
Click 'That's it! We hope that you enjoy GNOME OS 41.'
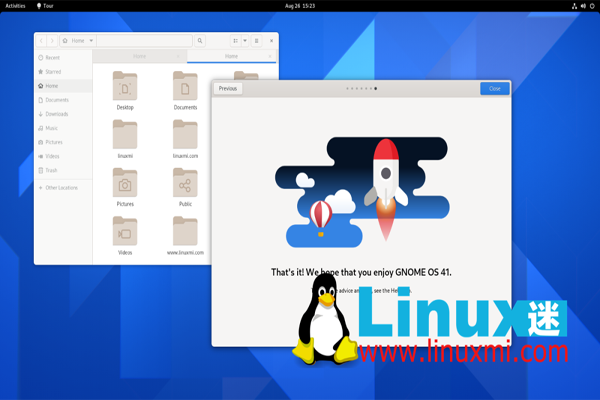click(361, 273)
